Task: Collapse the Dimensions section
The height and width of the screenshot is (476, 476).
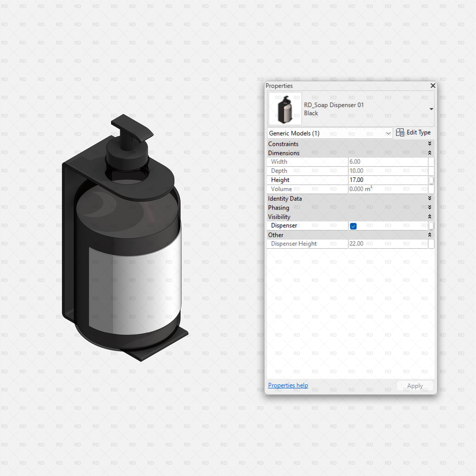Action: point(429,153)
